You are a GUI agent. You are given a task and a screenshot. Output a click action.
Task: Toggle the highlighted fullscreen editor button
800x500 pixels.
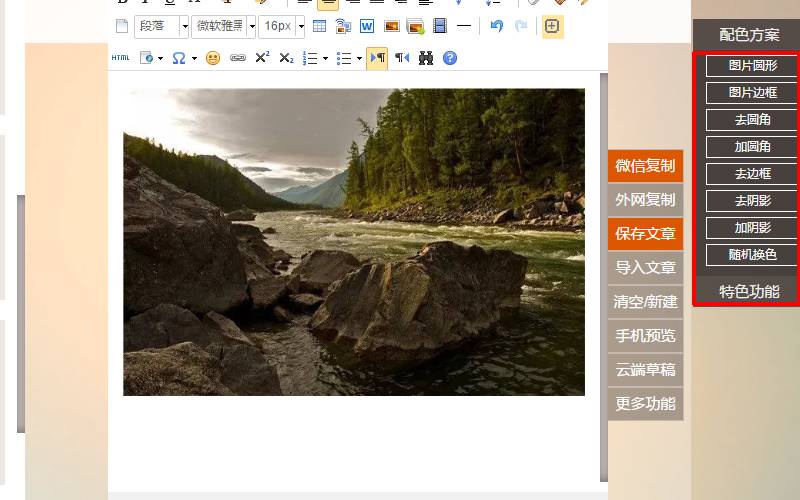coord(552,27)
